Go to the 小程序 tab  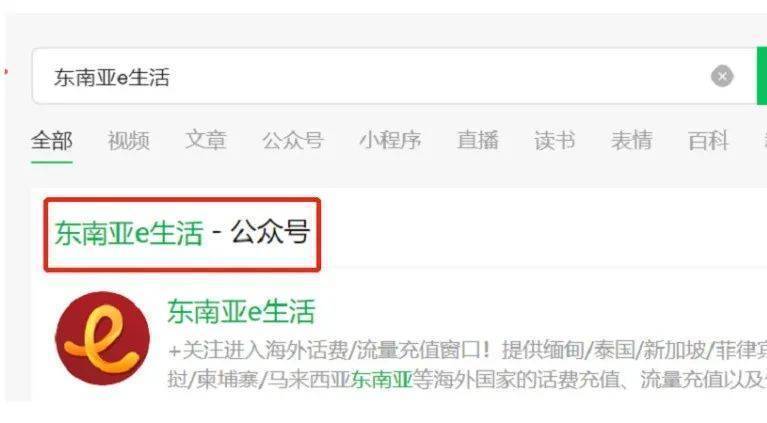(390, 141)
